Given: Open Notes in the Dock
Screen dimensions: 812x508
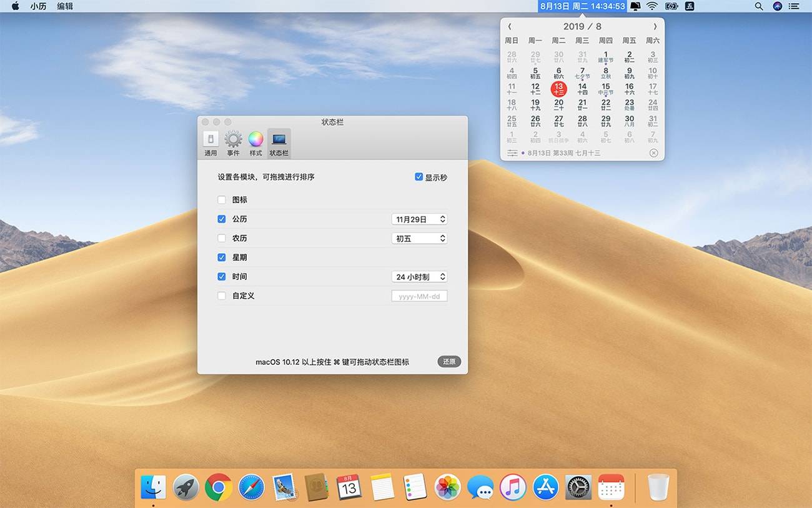Looking at the screenshot, I should click(x=382, y=487).
